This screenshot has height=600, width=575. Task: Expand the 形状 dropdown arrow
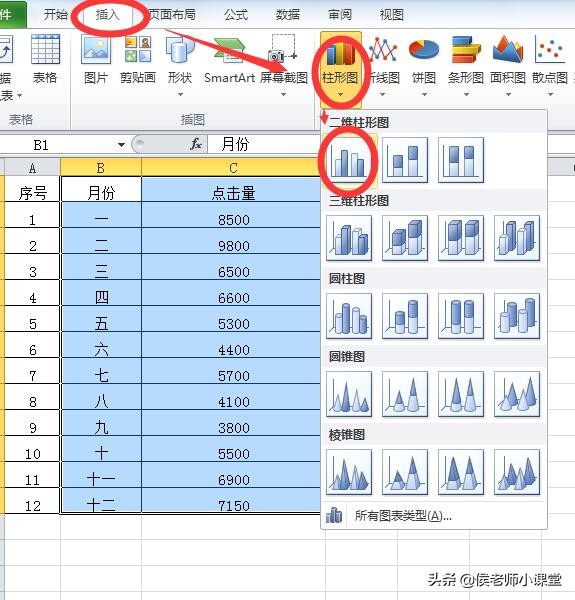click(180, 95)
